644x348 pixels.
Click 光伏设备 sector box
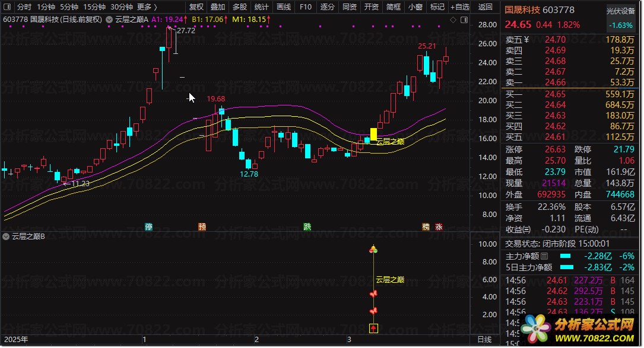[621, 18]
